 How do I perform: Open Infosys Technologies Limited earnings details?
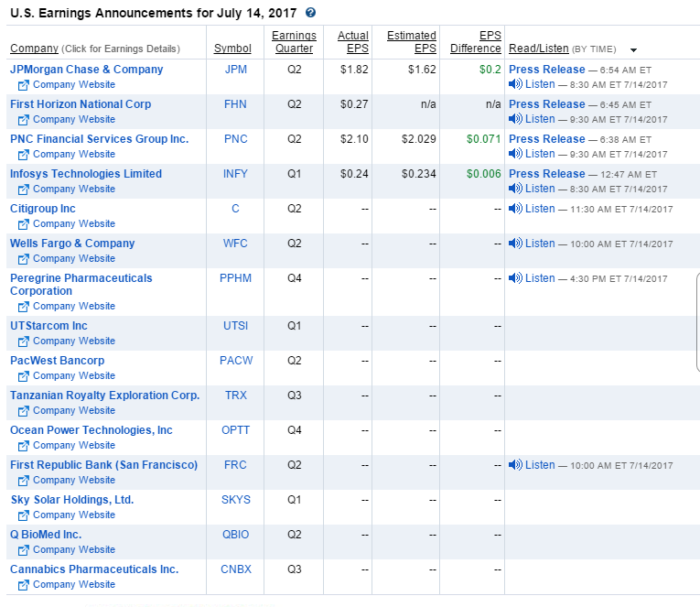click(x=86, y=174)
